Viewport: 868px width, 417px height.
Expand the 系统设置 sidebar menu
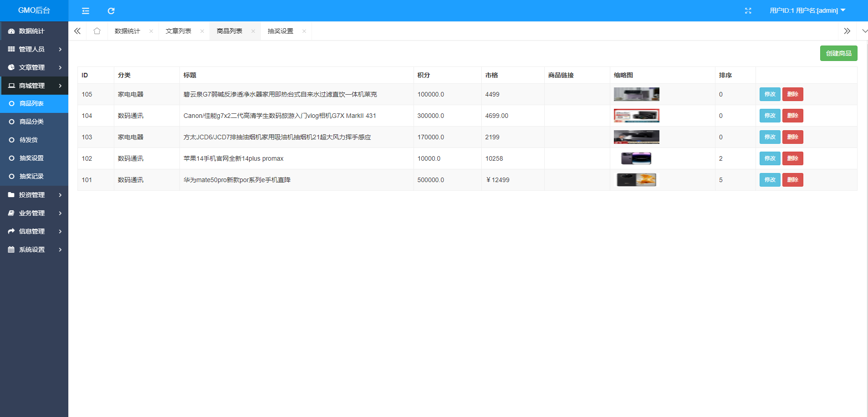pyautogui.click(x=31, y=249)
